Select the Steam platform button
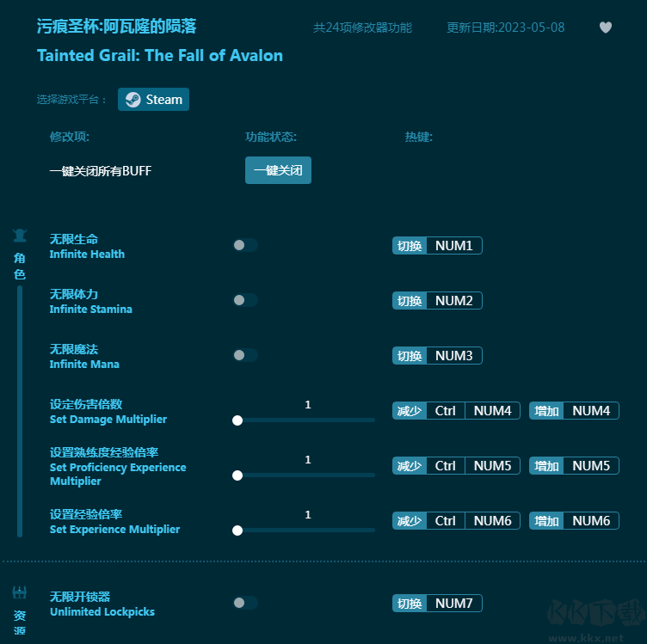 point(154,100)
